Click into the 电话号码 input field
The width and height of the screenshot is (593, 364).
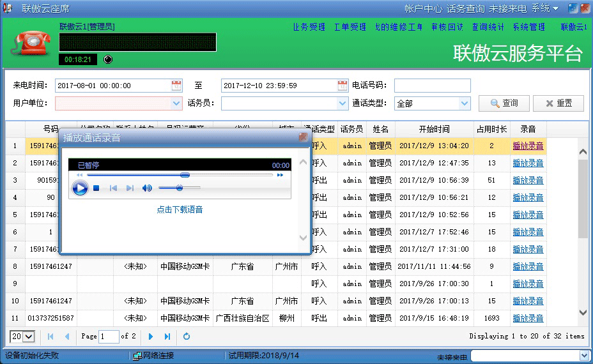coord(432,86)
